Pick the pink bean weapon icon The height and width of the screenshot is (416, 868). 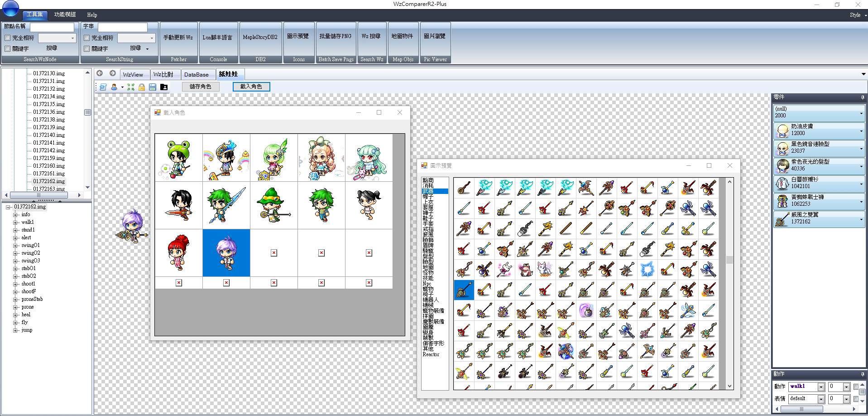tap(525, 269)
